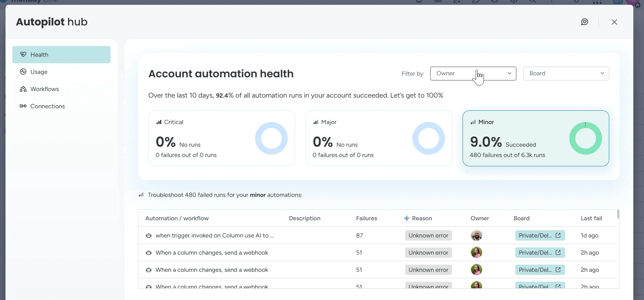This screenshot has height=300, width=644.
Task: Click the '87' failures count
Action: (x=359, y=235)
